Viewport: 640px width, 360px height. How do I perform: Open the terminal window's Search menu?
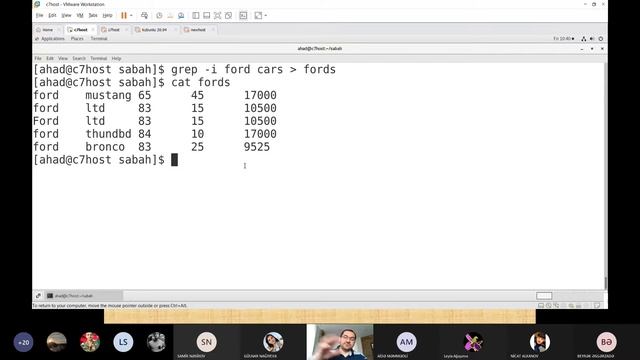click(79, 58)
